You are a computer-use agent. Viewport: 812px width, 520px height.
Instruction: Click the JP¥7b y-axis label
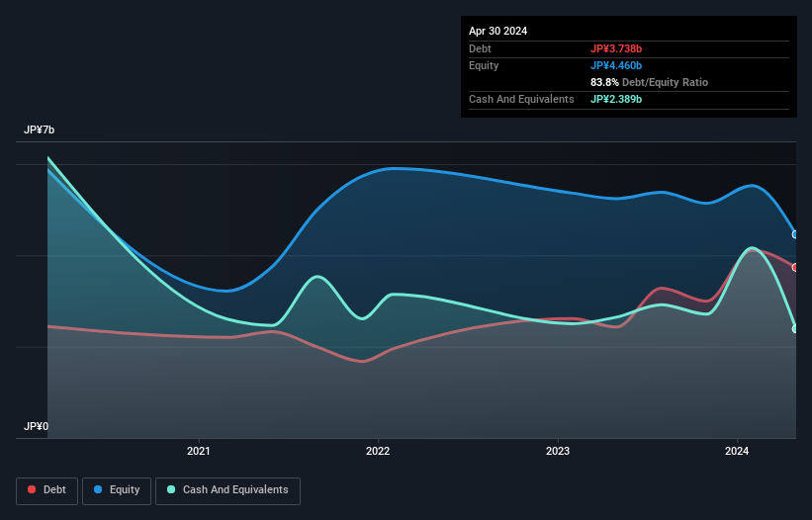click(x=39, y=130)
